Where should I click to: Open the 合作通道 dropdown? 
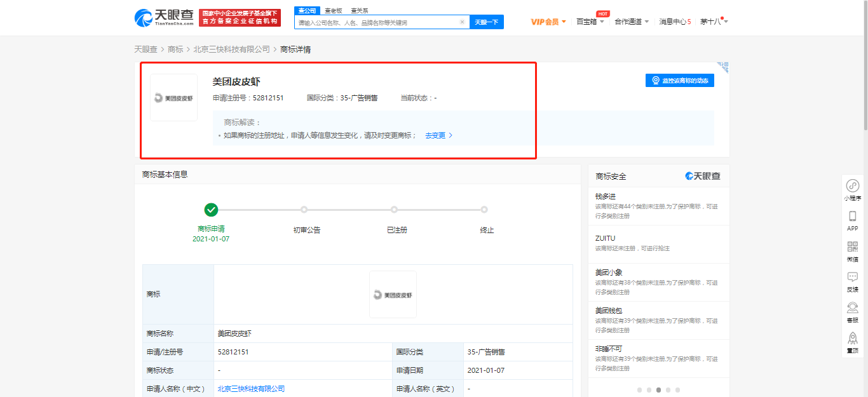(631, 22)
